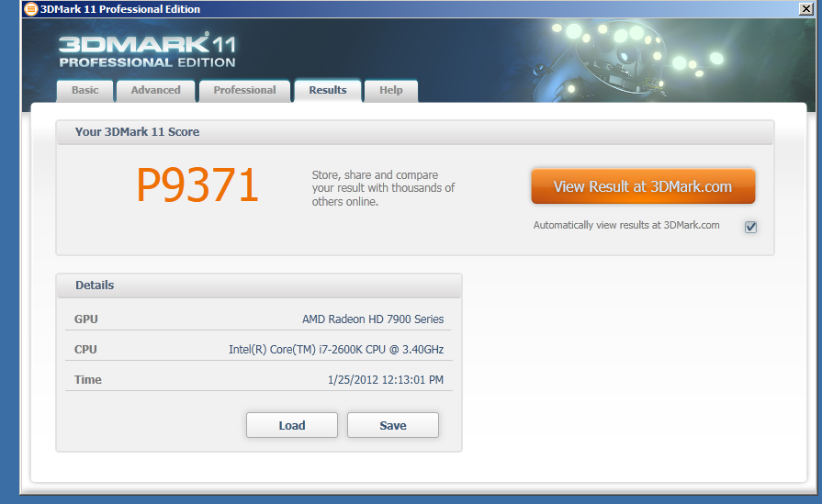Open the Advanced tab
This screenshot has height=504, width=822.
tap(156, 91)
